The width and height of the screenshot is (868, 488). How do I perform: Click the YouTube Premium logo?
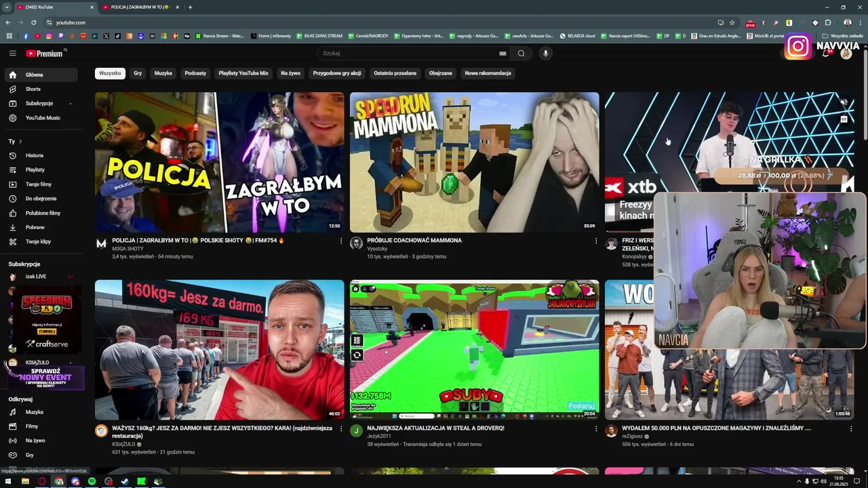click(x=45, y=53)
